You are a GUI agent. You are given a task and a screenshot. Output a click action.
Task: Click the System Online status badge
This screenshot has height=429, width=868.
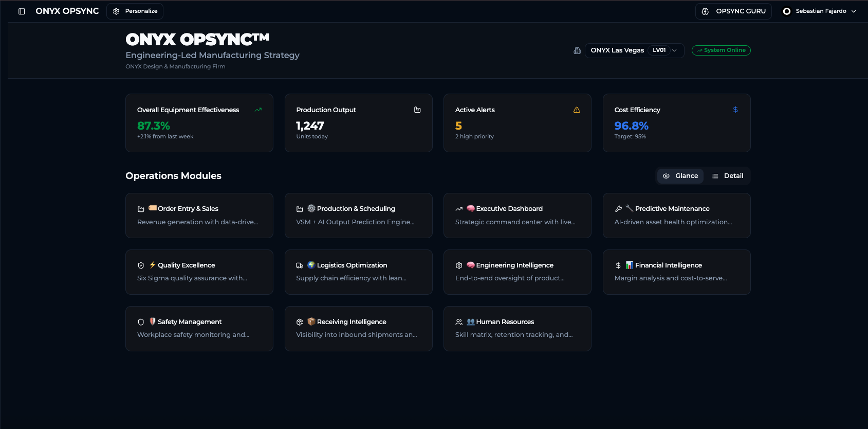(721, 50)
